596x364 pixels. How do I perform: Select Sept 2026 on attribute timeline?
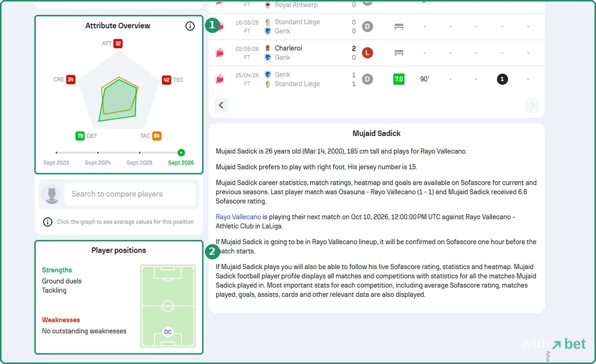(x=181, y=153)
